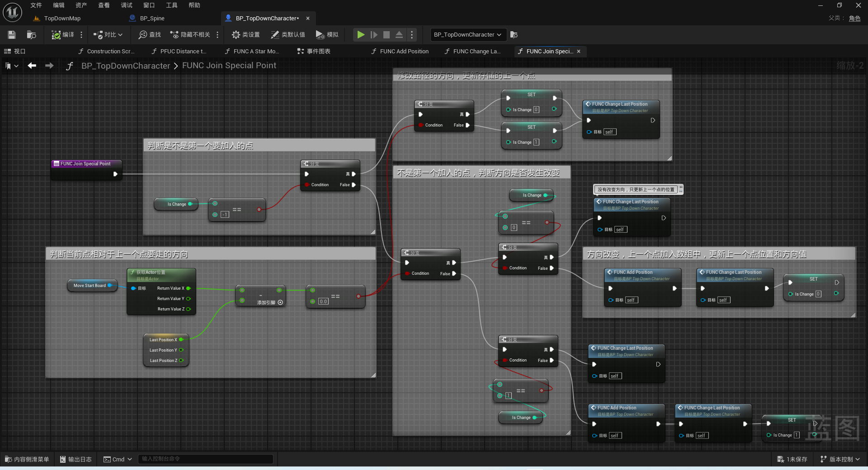This screenshot has height=470, width=868.
Task: Open 类设置 class settings
Action: (x=245, y=35)
